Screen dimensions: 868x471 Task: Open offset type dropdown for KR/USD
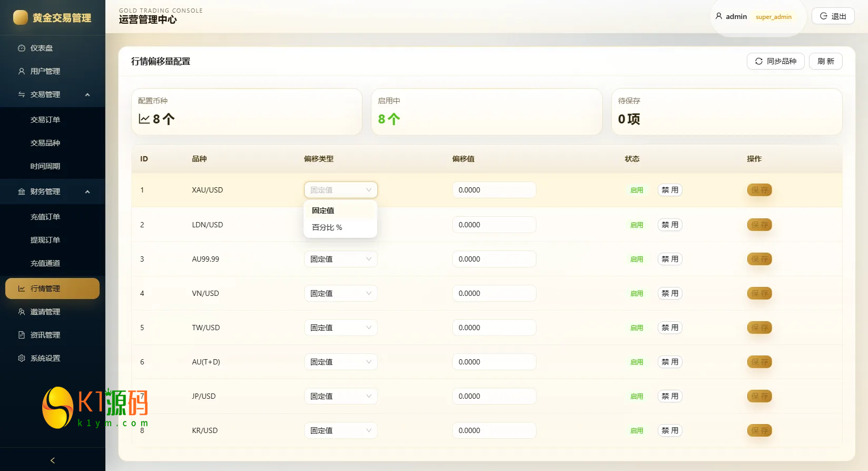coord(341,430)
